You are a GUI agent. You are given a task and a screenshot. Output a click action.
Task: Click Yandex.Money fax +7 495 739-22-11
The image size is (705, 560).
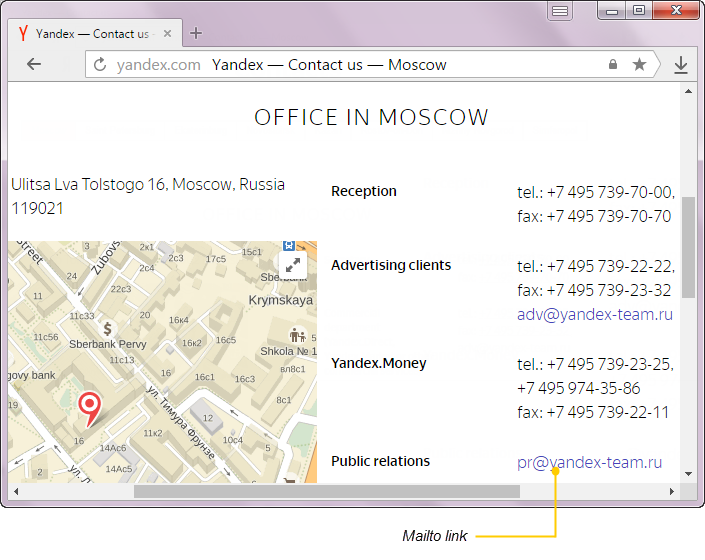pos(608,412)
